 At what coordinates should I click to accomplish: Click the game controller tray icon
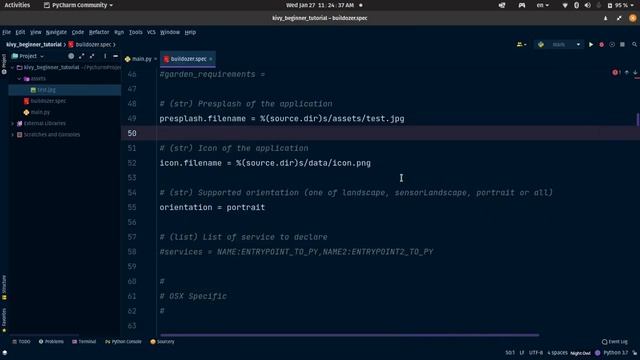pos(522,5)
